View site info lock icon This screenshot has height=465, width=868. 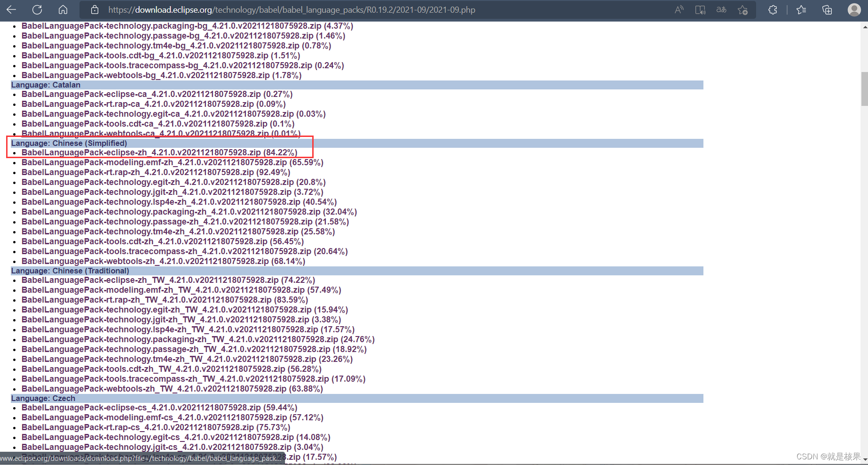pos(95,10)
